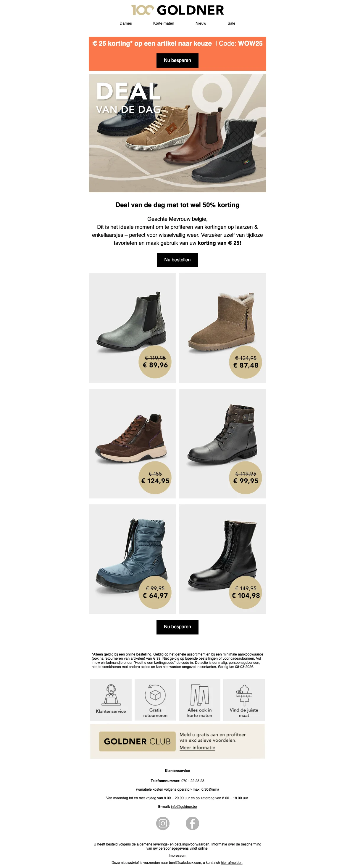The image size is (355, 868).
Task: Open the Deal van de dag hero image
Action: click(x=177, y=133)
